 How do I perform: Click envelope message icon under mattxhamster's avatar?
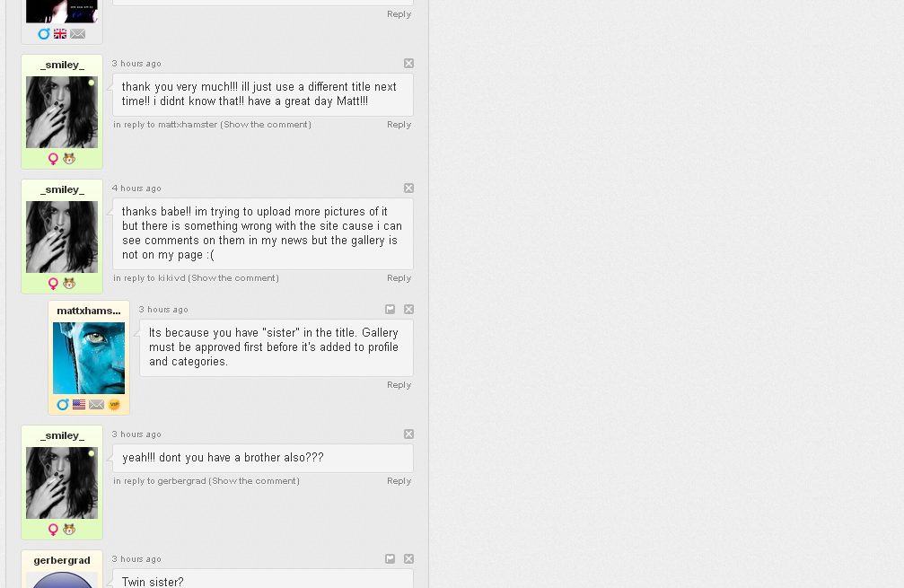tap(96, 405)
